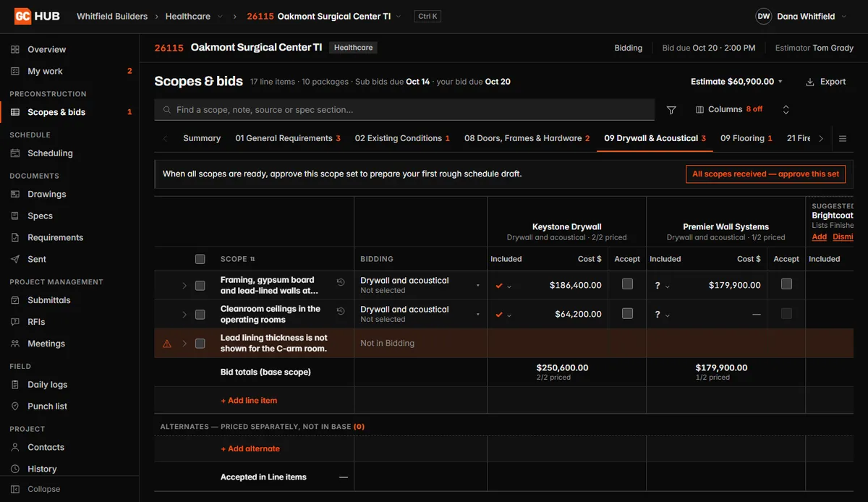
Task: Open Contacts page
Action: tap(46, 447)
